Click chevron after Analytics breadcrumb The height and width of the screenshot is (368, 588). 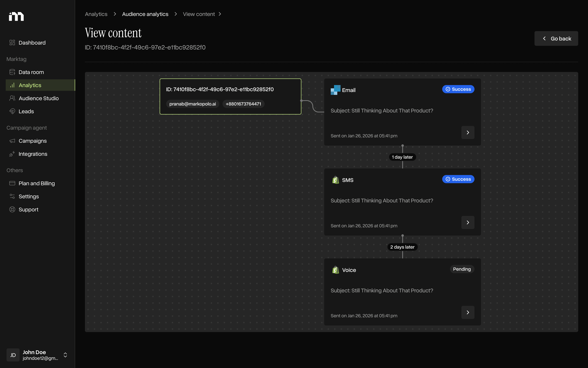pyautogui.click(x=115, y=14)
